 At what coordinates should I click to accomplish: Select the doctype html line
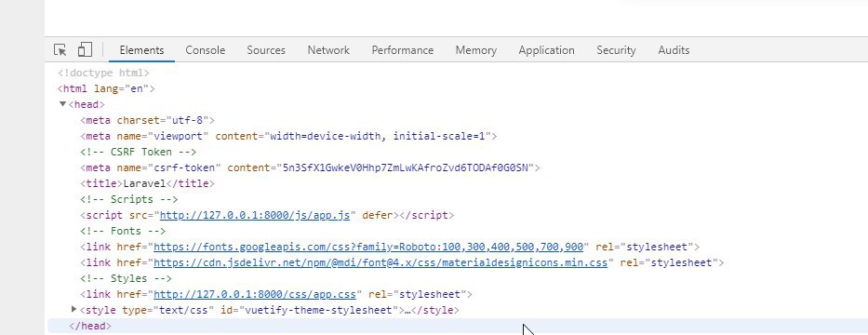click(103, 73)
